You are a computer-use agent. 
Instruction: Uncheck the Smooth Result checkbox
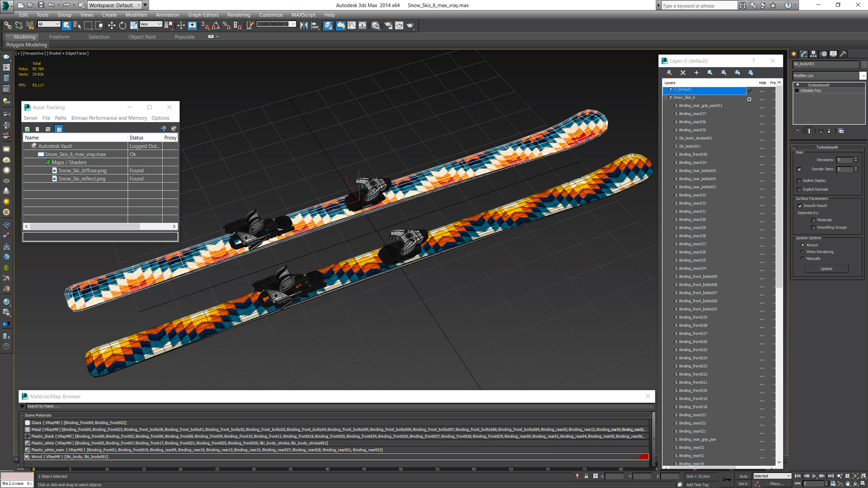coord(800,206)
